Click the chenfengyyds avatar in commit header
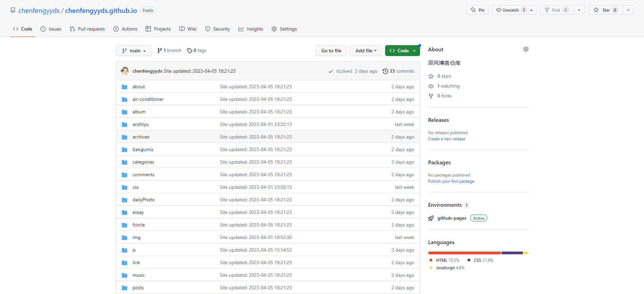 click(x=125, y=71)
